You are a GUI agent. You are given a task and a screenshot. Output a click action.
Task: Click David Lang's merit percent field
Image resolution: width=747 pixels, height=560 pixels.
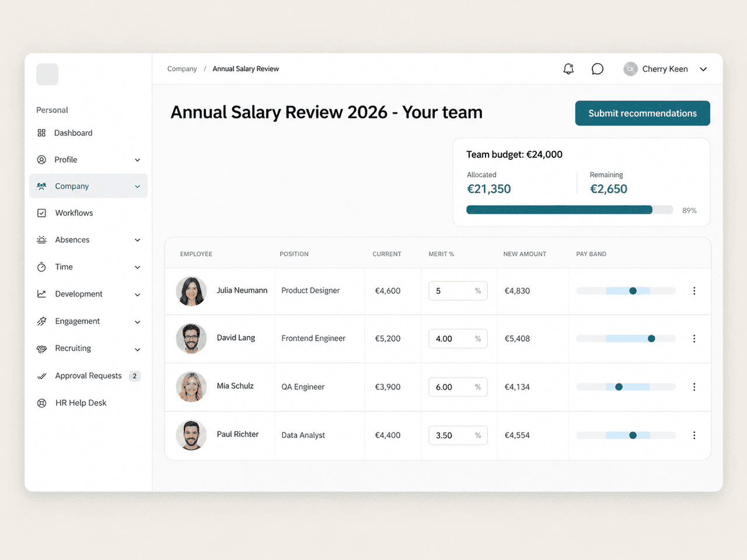point(458,338)
